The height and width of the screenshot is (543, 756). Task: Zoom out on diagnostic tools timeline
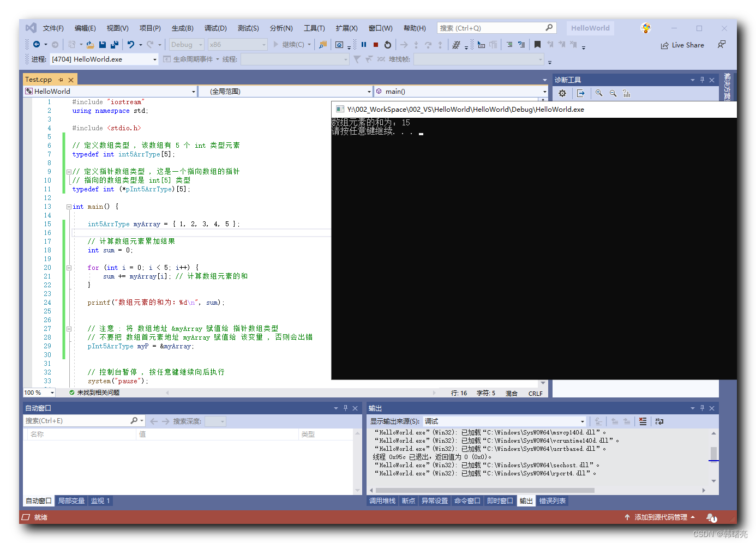click(613, 93)
